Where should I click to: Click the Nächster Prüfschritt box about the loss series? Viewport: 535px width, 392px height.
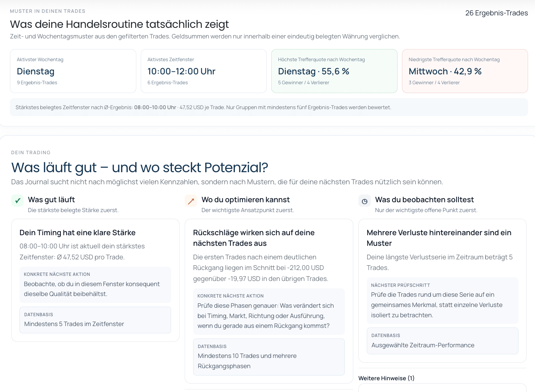coord(443,300)
